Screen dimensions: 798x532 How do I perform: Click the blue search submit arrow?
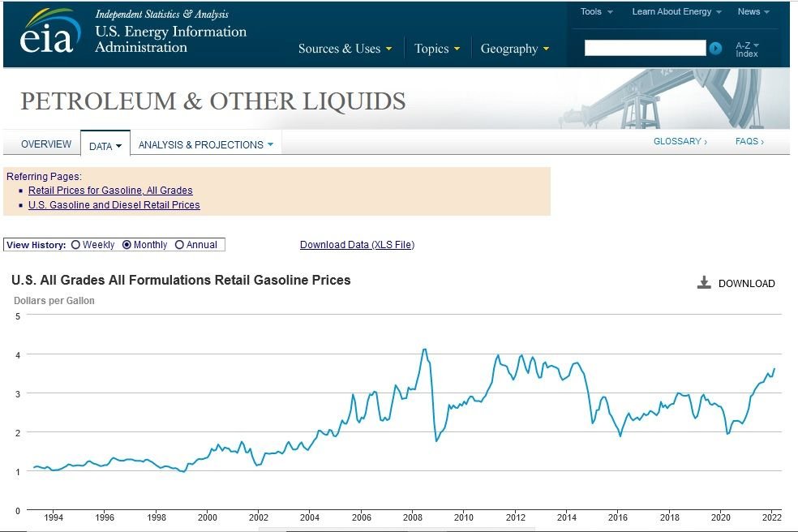coord(715,49)
